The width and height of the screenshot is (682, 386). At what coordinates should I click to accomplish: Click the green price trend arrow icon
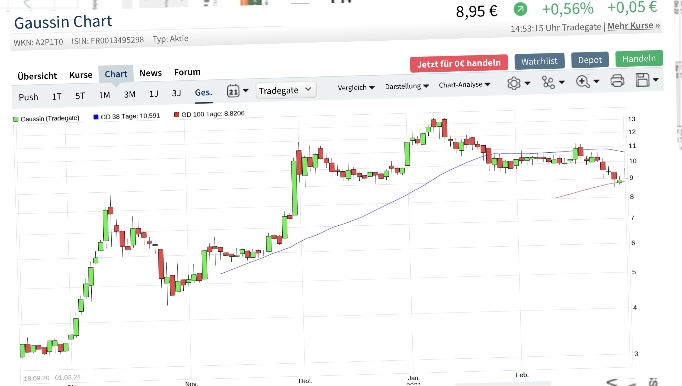tap(520, 9)
